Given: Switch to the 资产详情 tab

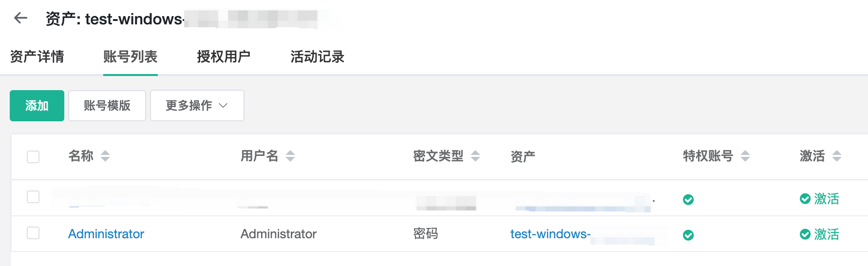Looking at the screenshot, I should pos(37,57).
